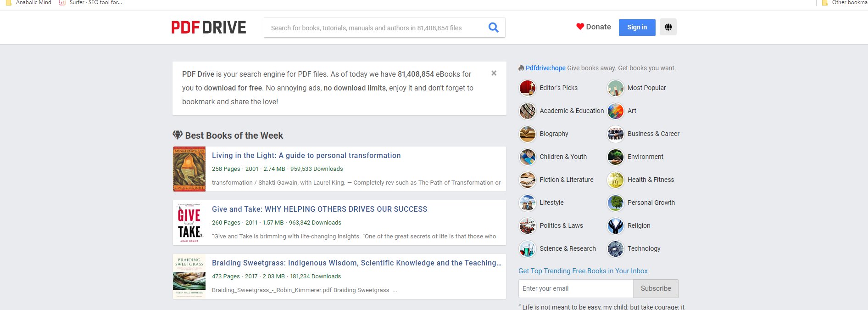Click the '959,533 Downloads' text
This screenshot has width=868, height=310.
click(x=317, y=169)
